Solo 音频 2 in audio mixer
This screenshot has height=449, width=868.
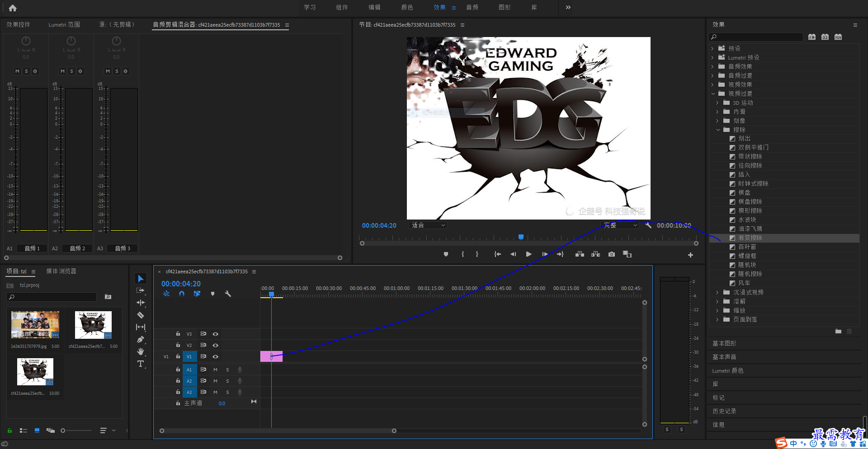click(x=71, y=71)
